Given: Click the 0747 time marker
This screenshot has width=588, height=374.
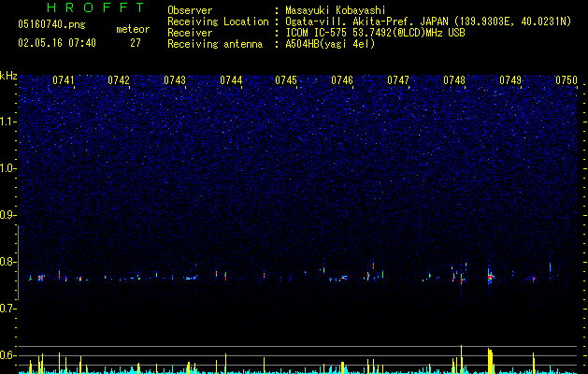Looking at the screenshot, I should [398, 80].
